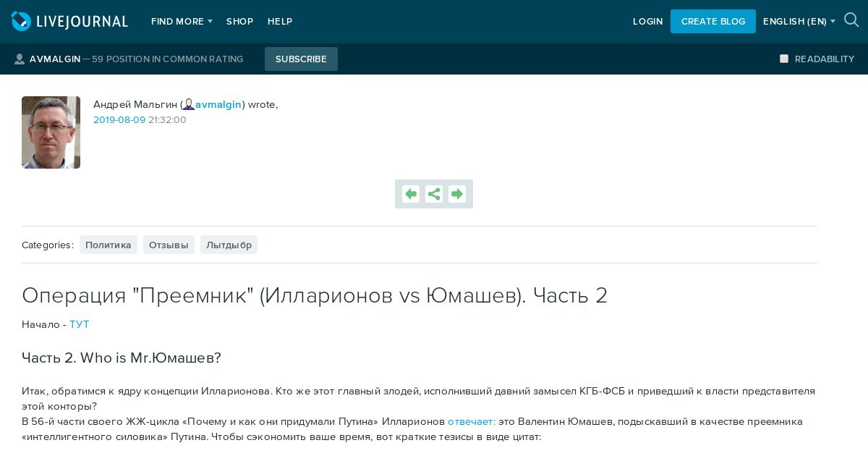Open the English (EN) language dropdown
Image resolution: width=868 pixels, height=456 pixels.
[x=799, y=22]
